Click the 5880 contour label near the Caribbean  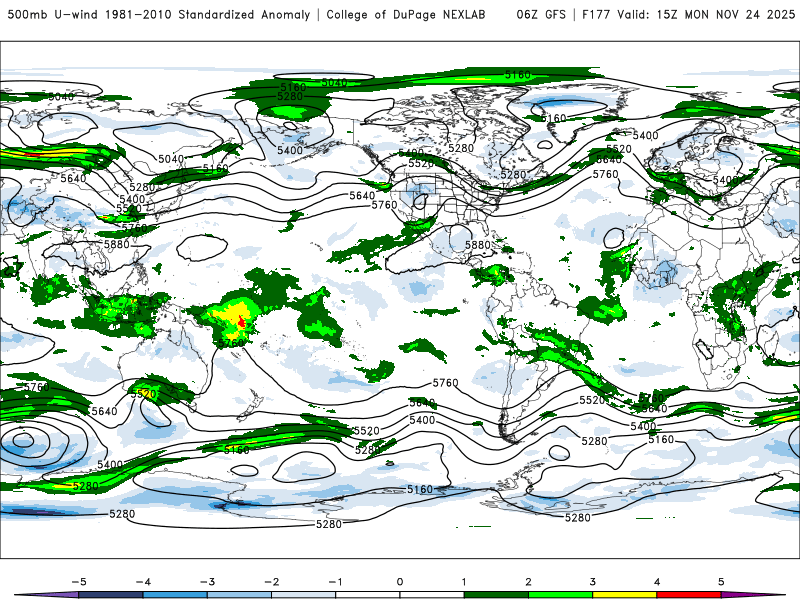(x=478, y=245)
